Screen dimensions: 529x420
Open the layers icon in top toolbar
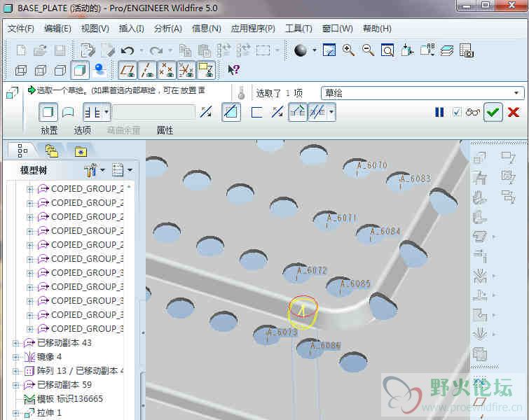447,50
